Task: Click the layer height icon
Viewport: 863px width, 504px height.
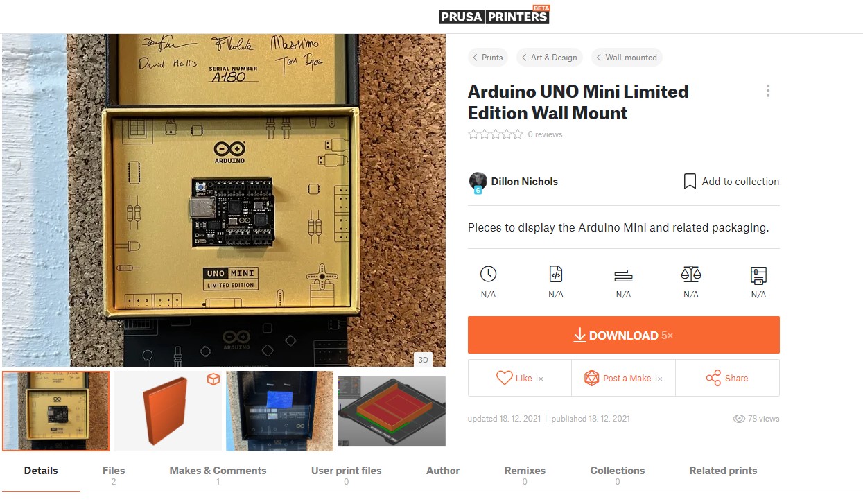Action: (623, 276)
